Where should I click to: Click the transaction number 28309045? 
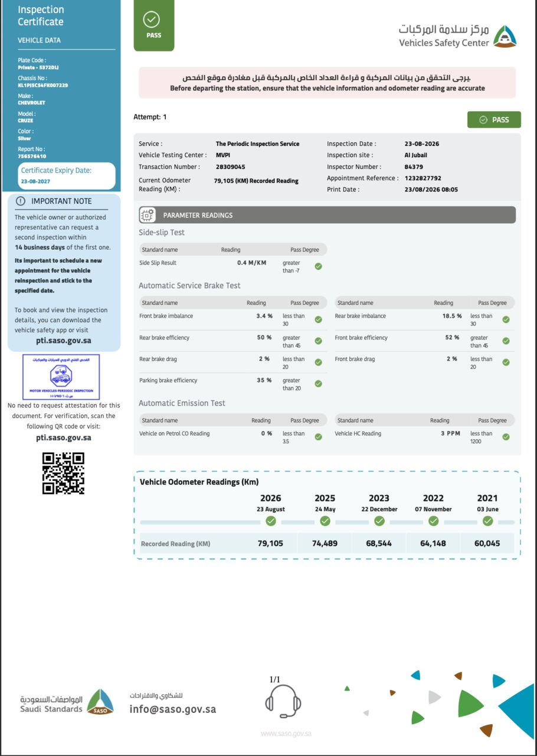(231, 167)
